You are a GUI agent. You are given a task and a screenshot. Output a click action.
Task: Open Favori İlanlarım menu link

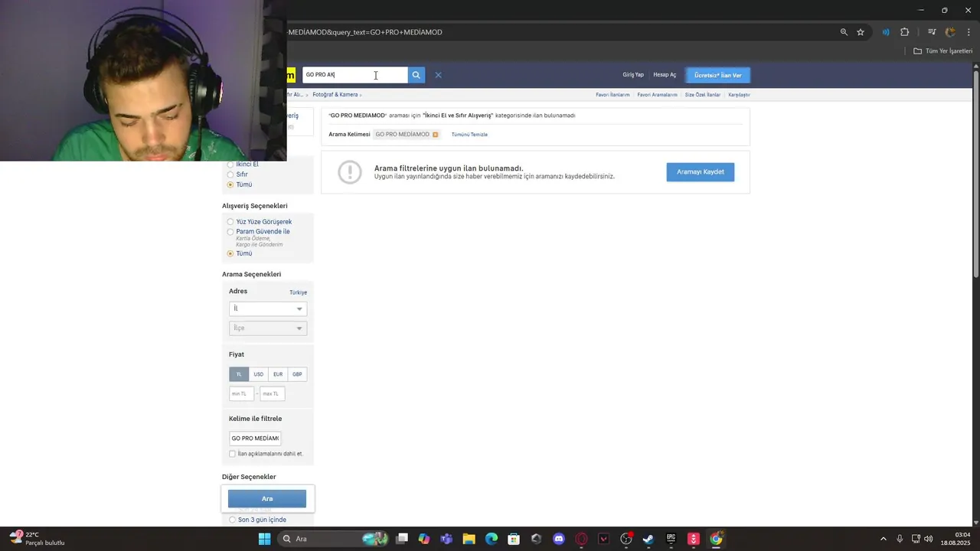[x=612, y=95]
